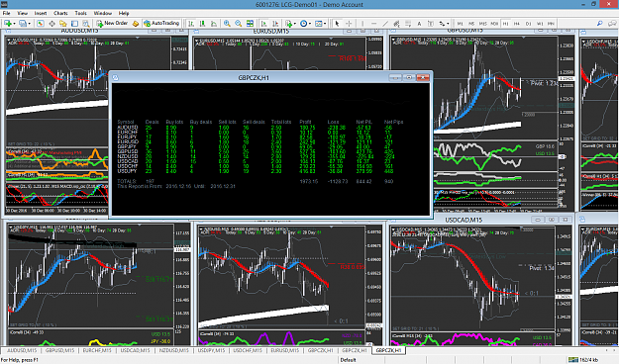Switch to the USDJPY,M15 chart tab
The image size is (619, 364).
coord(211,350)
